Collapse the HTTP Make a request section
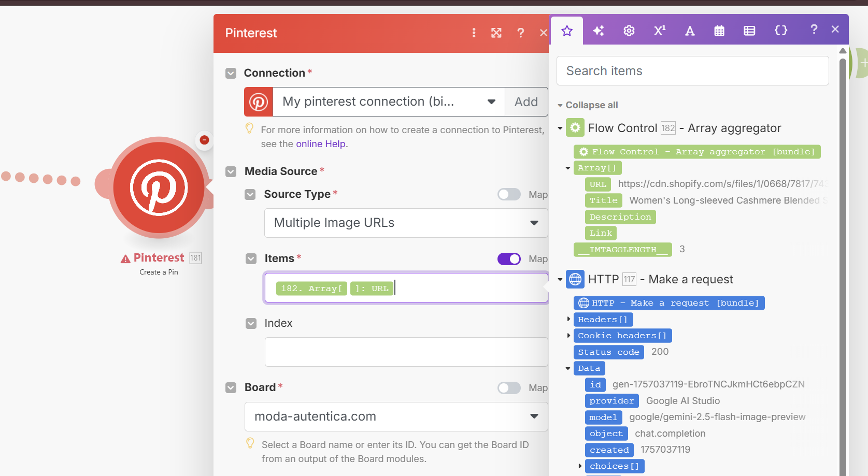 coord(560,280)
